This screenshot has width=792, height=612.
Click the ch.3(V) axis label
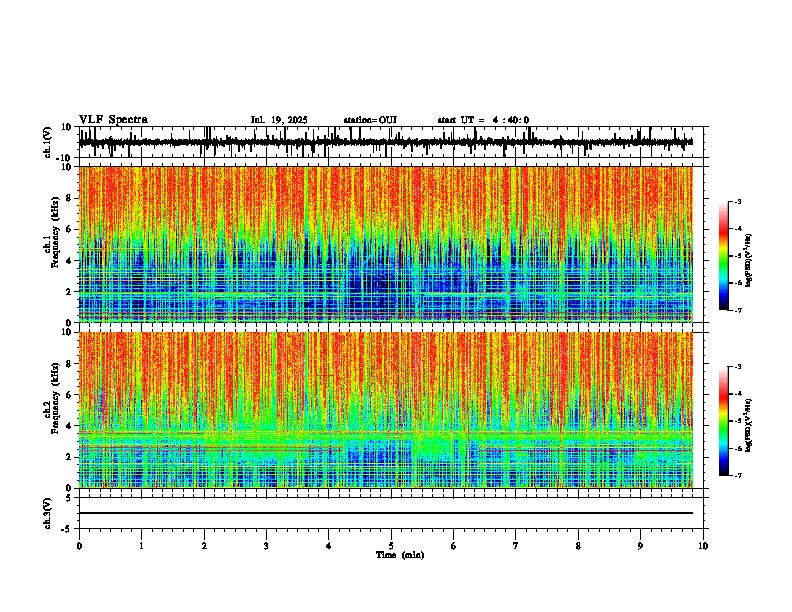[48, 513]
